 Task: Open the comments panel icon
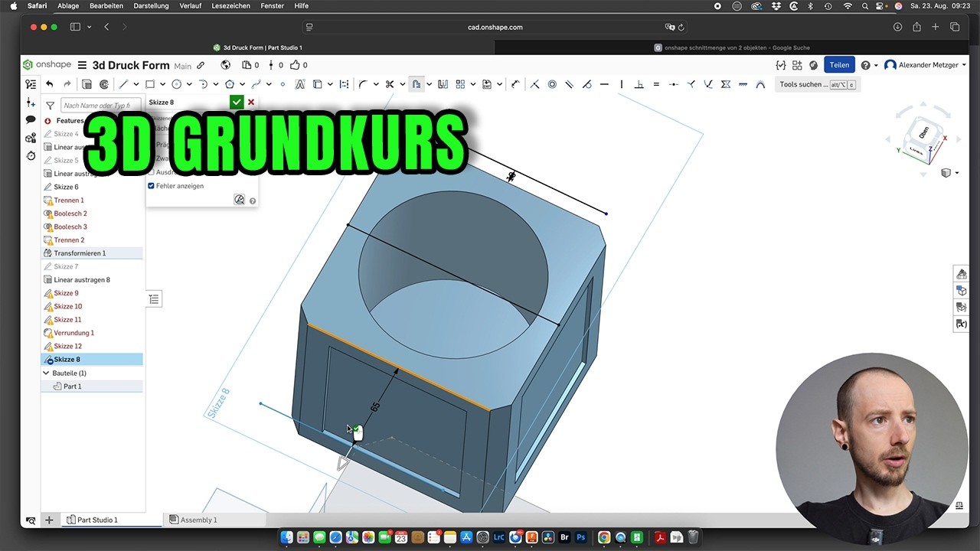pos(31,119)
